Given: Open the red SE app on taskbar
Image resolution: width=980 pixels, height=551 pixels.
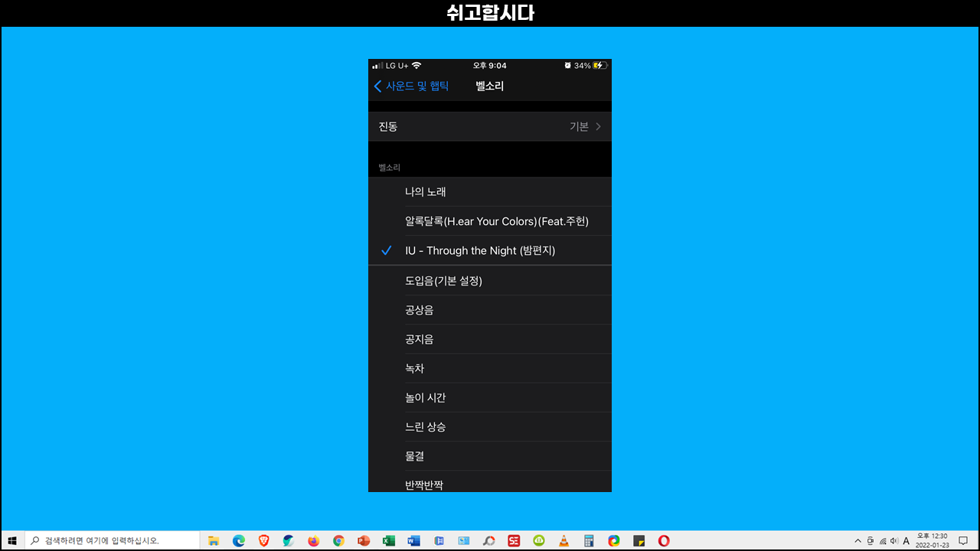Looking at the screenshot, I should coord(514,541).
